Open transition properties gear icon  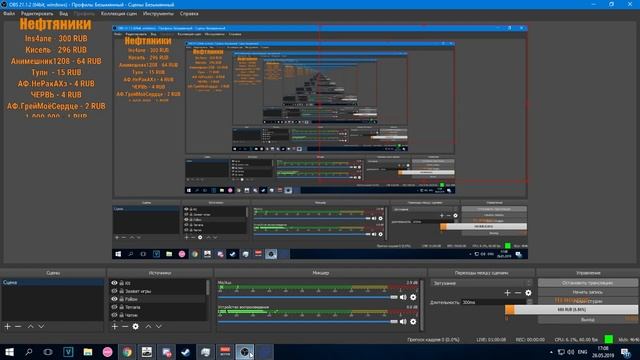[528, 293]
